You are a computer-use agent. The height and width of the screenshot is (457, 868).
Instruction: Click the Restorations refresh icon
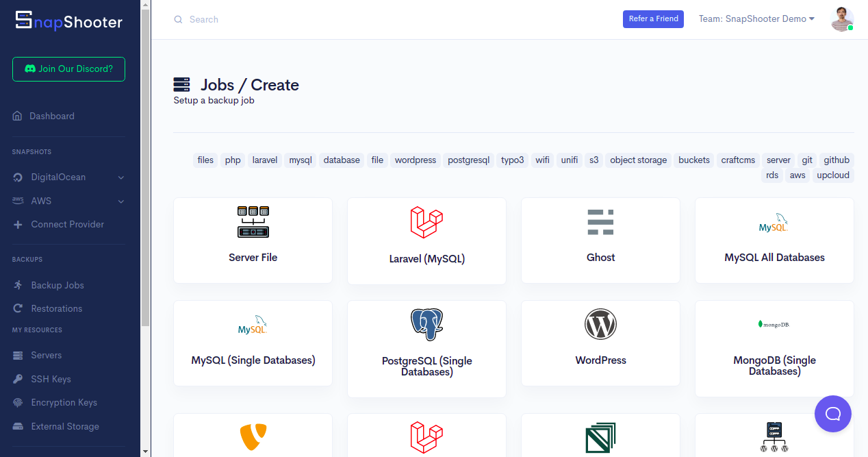pos(18,309)
